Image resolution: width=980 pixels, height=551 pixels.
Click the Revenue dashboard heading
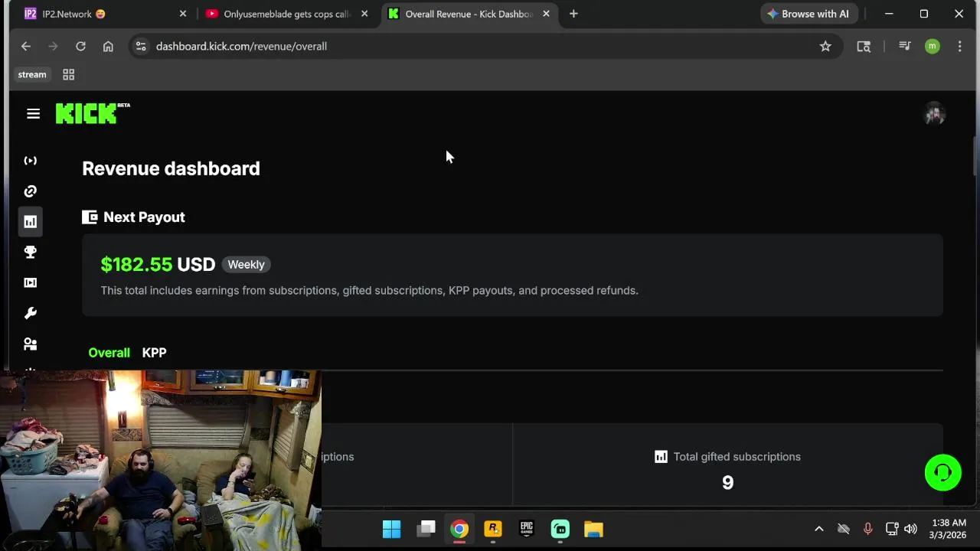[x=171, y=168]
